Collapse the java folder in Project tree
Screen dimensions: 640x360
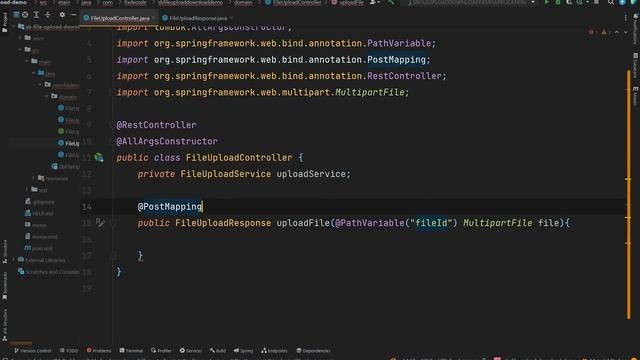pos(33,73)
